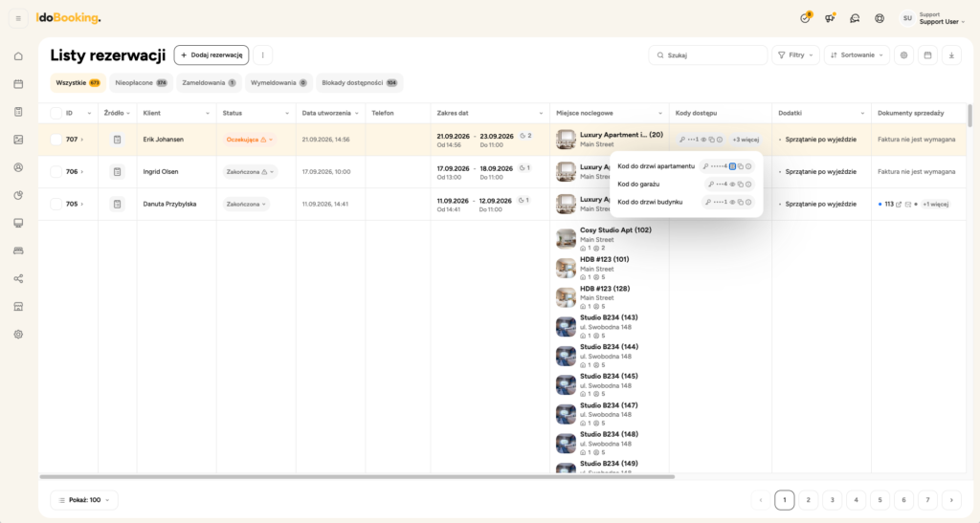This screenshot has width=980, height=523.
Task: Switch to the Zameldowania tab
Action: tap(209, 82)
